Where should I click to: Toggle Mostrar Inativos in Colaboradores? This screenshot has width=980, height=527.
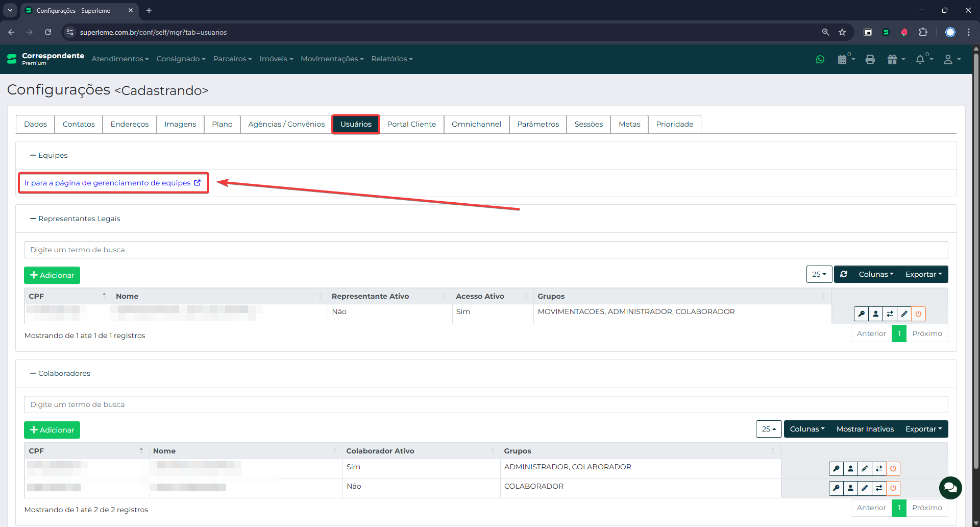coord(865,429)
